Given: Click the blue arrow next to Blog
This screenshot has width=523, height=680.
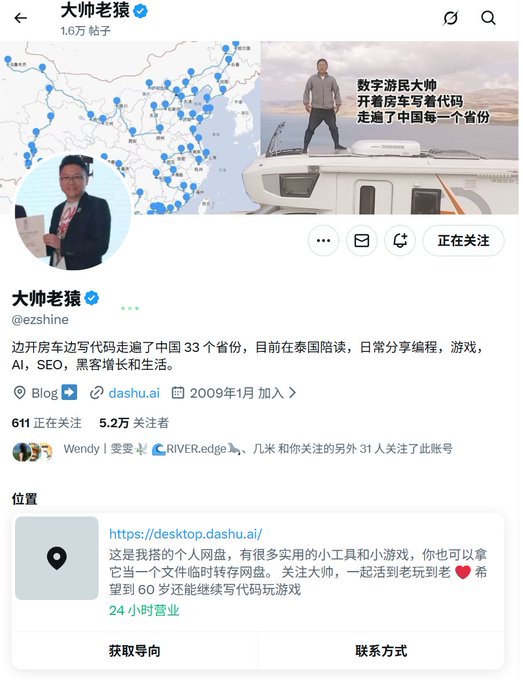Looking at the screenshot, I should tap(69, 392).
